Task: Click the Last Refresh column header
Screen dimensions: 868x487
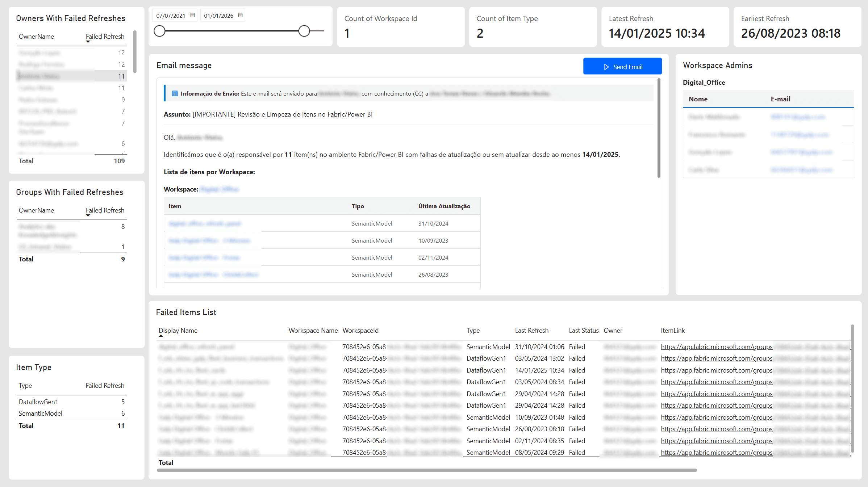Action: pos(531,331)
